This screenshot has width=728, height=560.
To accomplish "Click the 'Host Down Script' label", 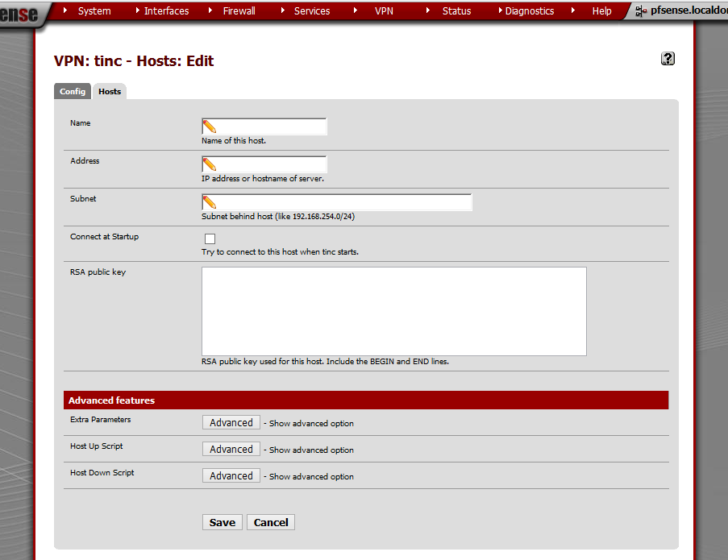I will point(102,472).
